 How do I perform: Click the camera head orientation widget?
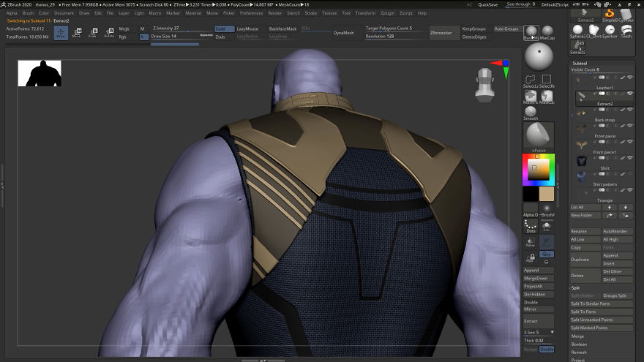[x=484, y=85]
